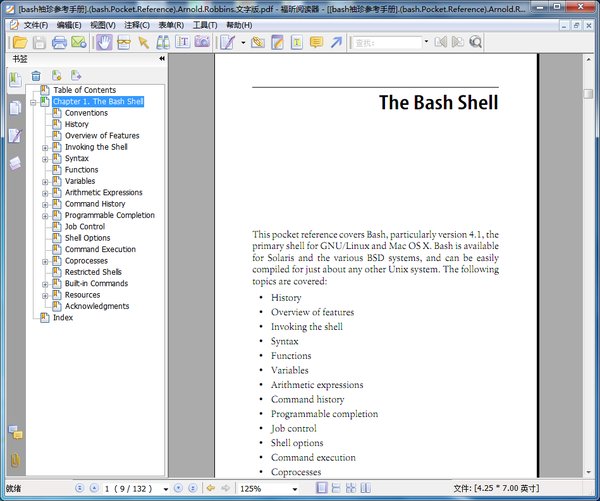
Task: Find next search result
Action: [x=458, y=42]
